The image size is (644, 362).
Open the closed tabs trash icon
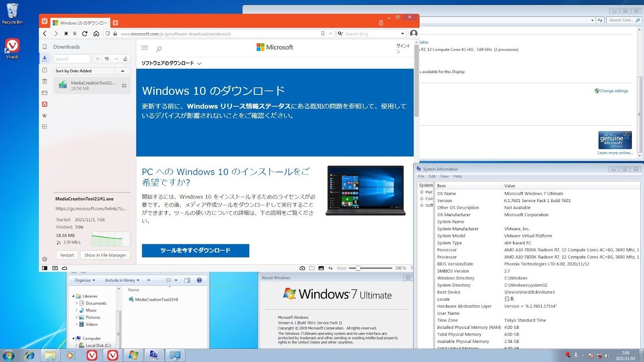click(x=381, y=22)
